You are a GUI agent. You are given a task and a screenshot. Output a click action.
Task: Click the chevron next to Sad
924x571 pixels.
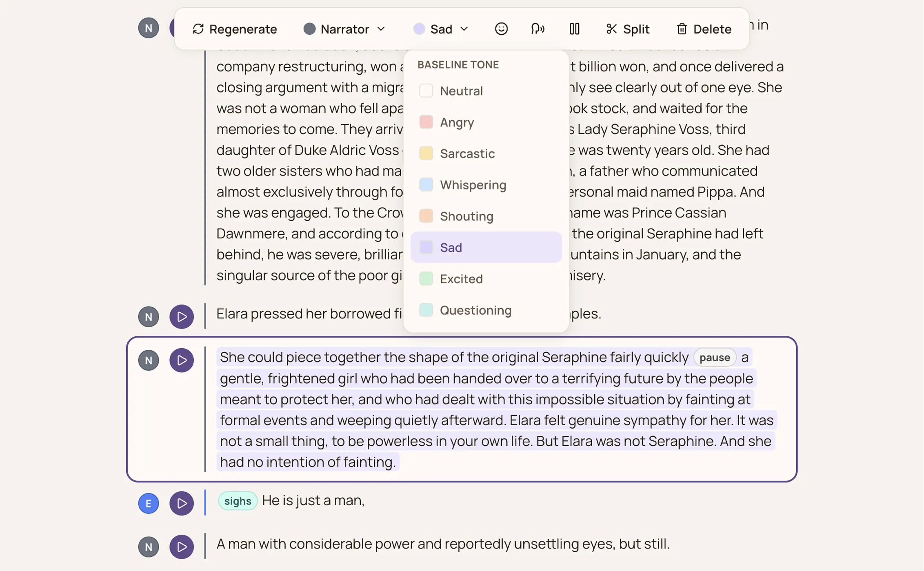pyautogui.click(x=464, y=29)
